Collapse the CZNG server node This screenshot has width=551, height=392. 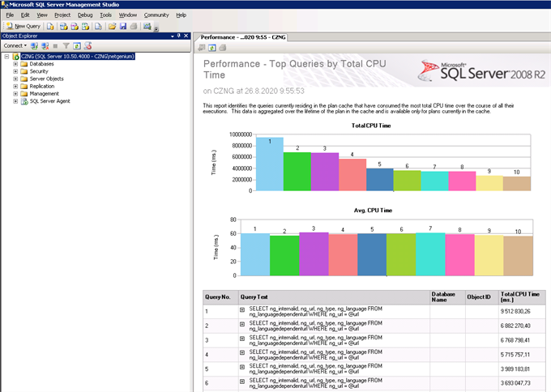6,57
